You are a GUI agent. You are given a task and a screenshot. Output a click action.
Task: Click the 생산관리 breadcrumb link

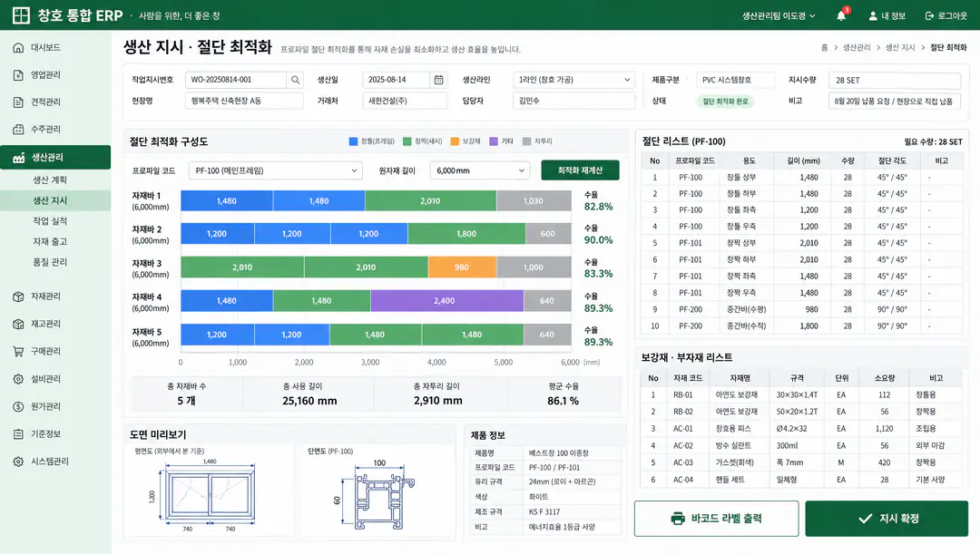coord(857,47)
